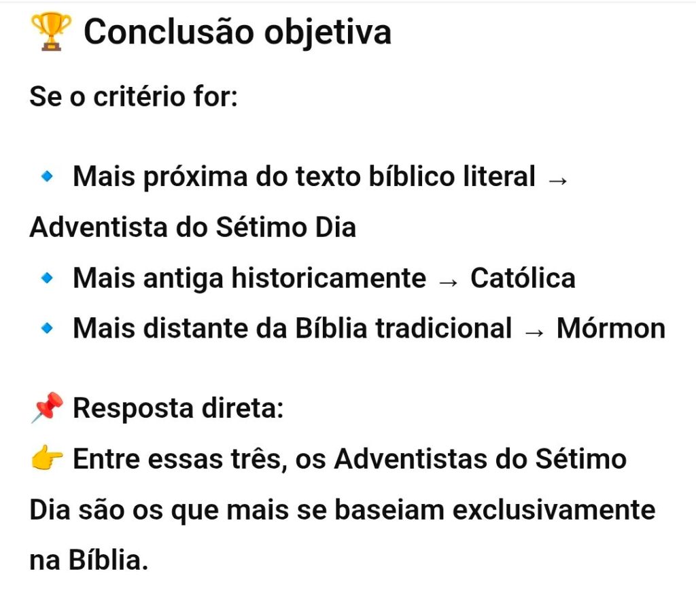Click the red pushpin emoji
696x616 pixels.
point(47,408)
